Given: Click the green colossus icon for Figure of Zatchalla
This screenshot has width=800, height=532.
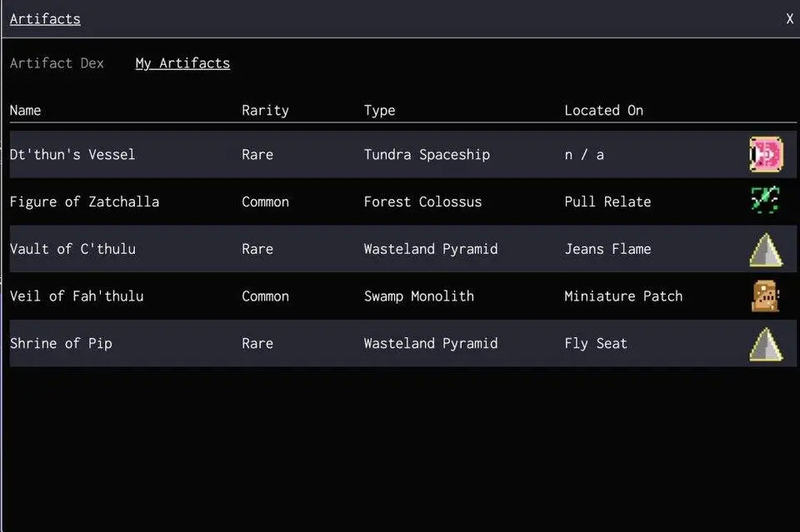Looking at the screenshot, I should tap(765, 201).
